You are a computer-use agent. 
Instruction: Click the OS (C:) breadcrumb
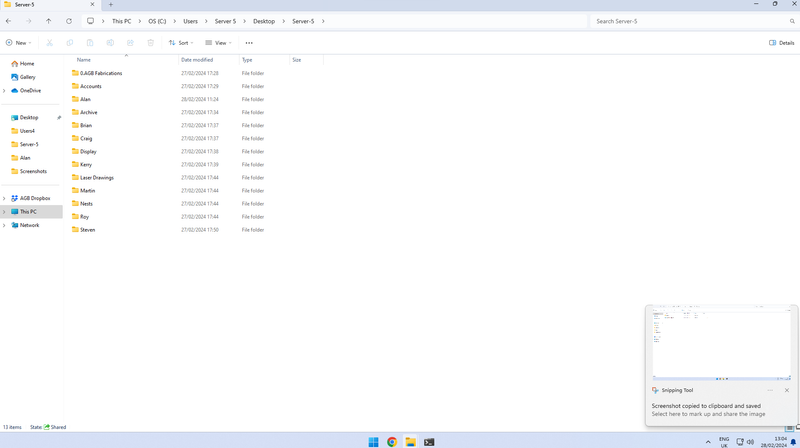tap(157, 21)
